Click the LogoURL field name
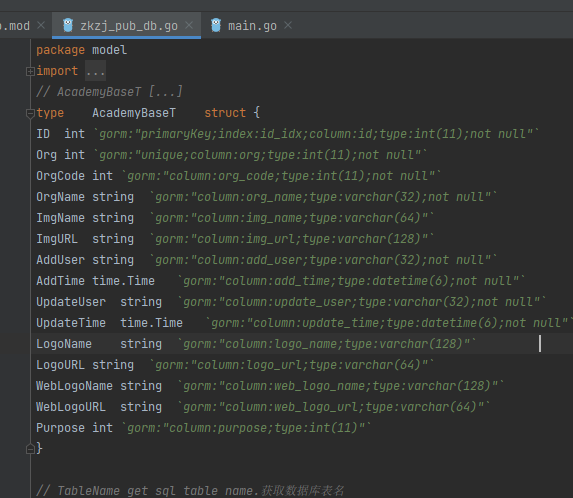This screenshot has height=498, width=573. (x=60, y=365)
